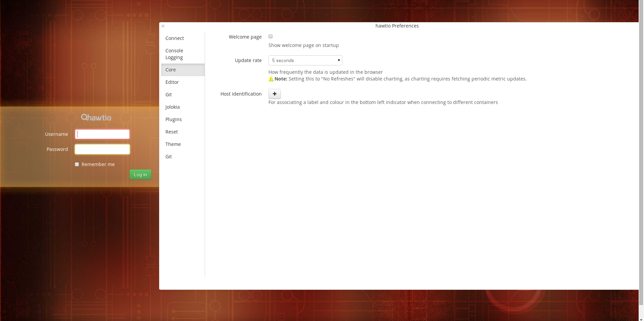Switch to the Theme preferences tab

[x=183, y=144]
